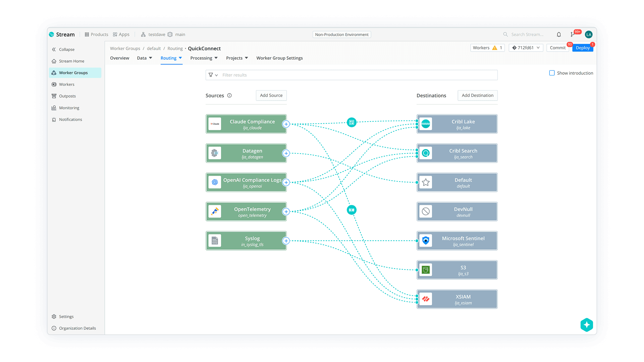The image size is (644, 362).
Task: Click the OpenAI source logo icon
Action: pos(215,183)
